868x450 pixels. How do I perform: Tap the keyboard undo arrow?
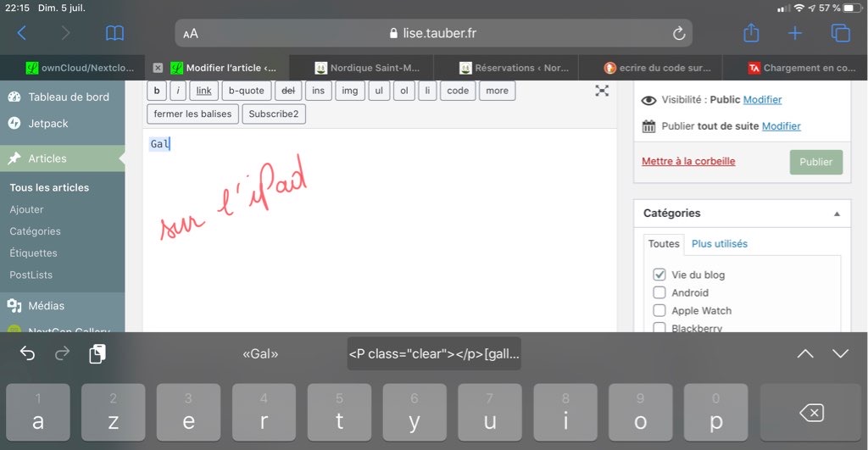(28, 353)
